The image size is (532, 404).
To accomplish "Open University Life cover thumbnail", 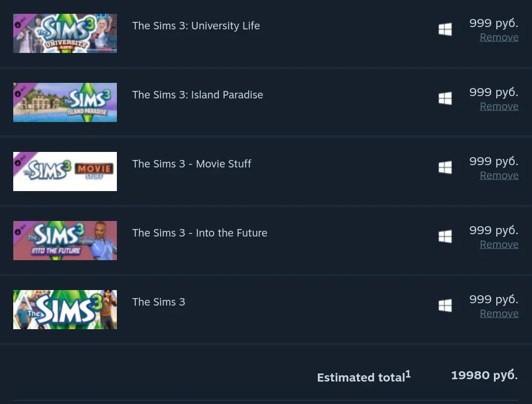I will [65, 33].
